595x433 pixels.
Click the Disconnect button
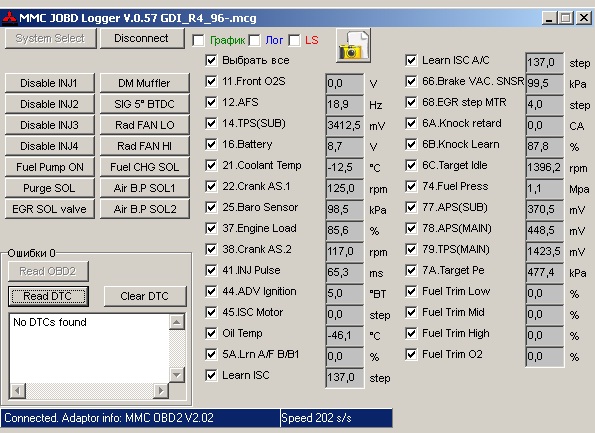point(142,38)
